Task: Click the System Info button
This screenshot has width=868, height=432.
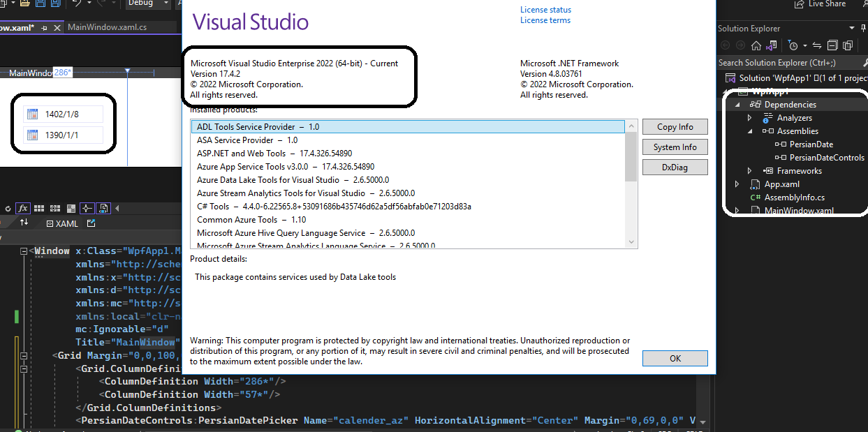Action: pyautogui.click(x=675, y=147)
